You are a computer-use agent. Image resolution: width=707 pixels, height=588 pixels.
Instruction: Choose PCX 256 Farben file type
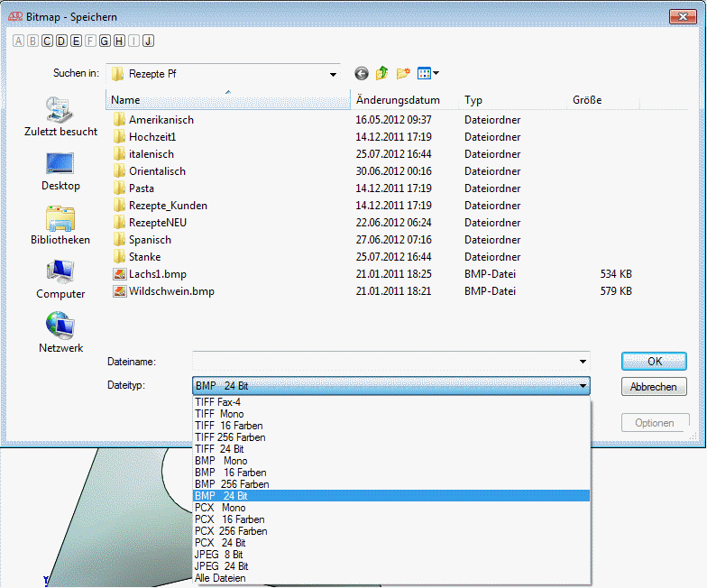click(391, 531)
